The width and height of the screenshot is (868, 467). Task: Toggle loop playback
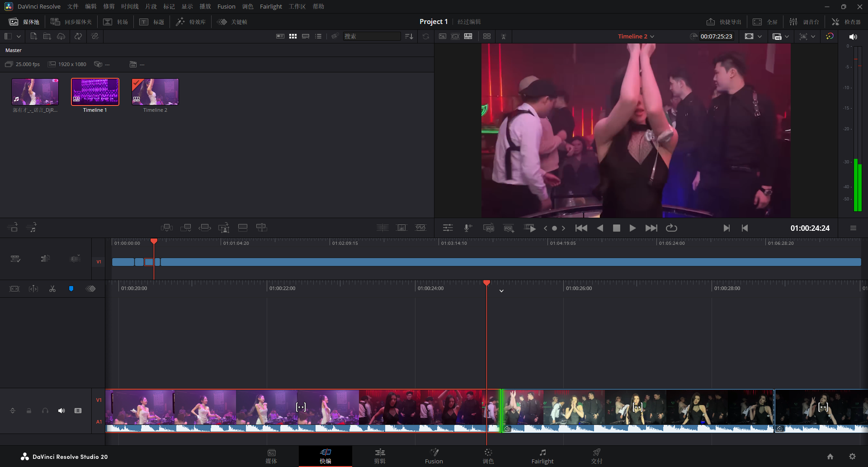pos(671,228)
